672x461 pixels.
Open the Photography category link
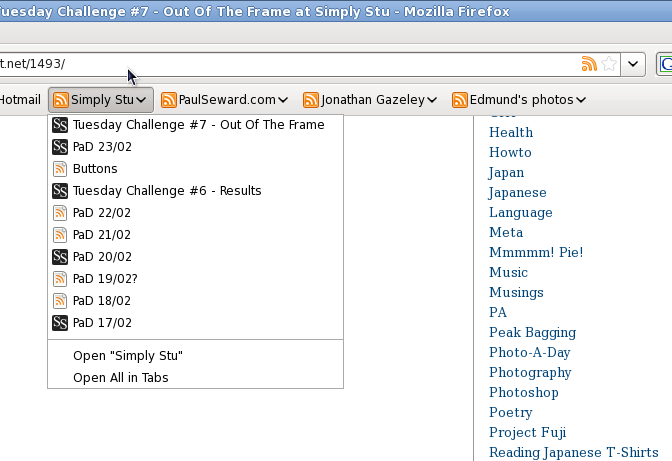(530, 372)
